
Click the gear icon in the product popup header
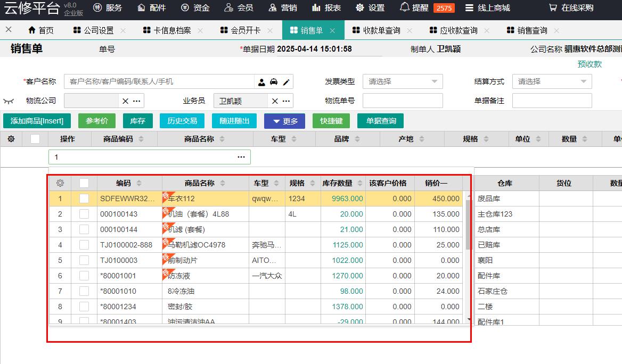60,183
